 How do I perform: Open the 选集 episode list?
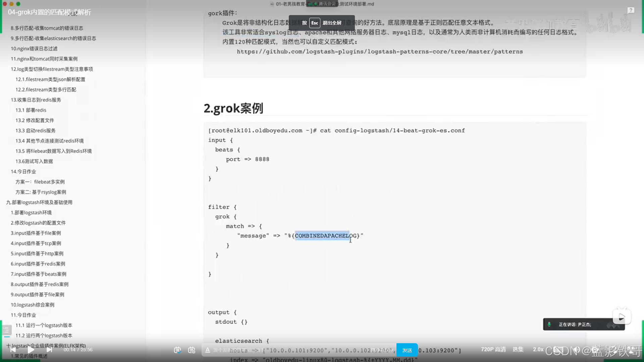point(518,349)
